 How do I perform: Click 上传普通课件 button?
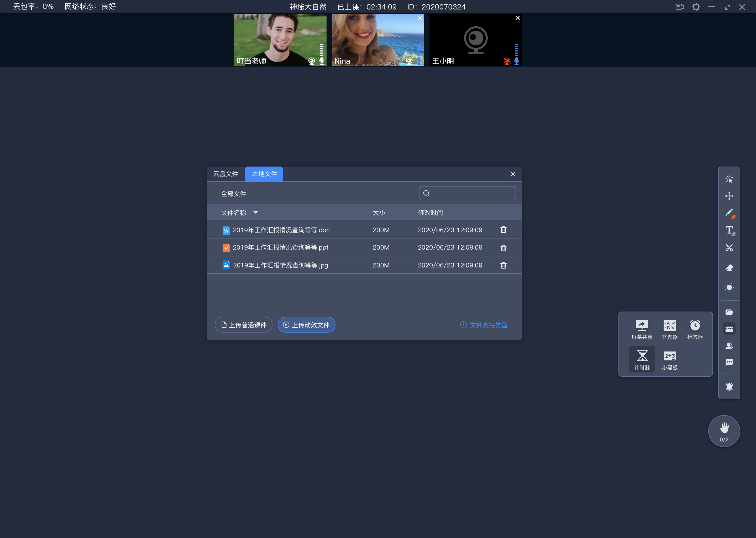tap(244, 325)
